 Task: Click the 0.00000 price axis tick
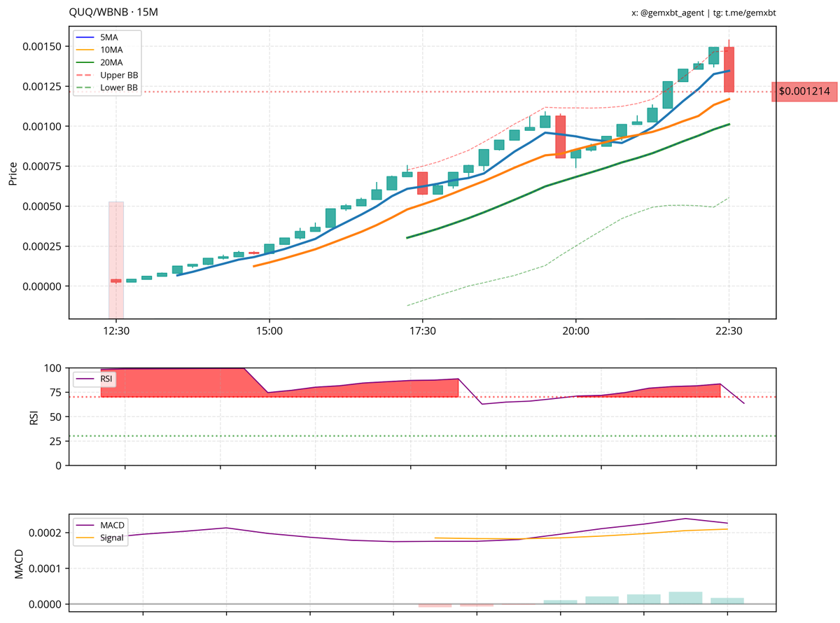point(43,286)
